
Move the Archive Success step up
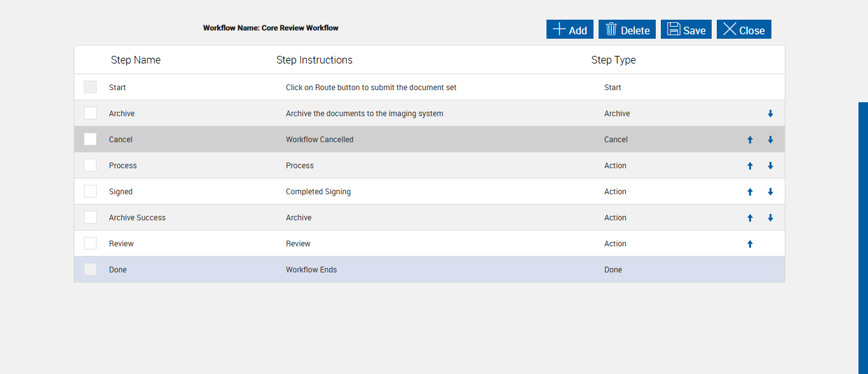pyautogui.click(x=750, y=218)
